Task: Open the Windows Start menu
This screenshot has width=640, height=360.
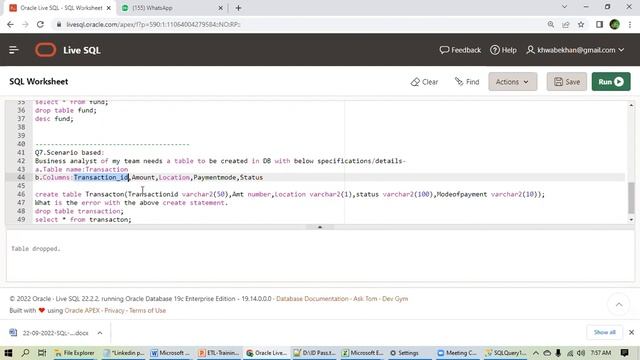Action: (x=8, y=353)
